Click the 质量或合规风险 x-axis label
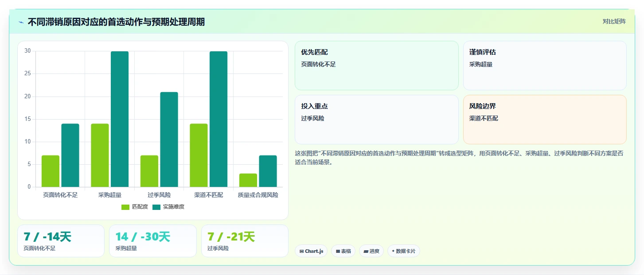Image resolution: width=644 pixels, height=275 pixels. pos(258,195)
